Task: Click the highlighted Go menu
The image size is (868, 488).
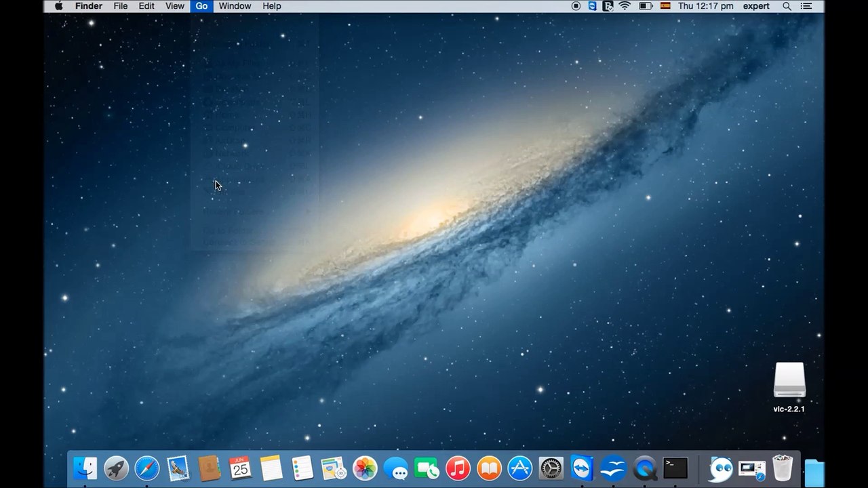Action: [201, 6]
